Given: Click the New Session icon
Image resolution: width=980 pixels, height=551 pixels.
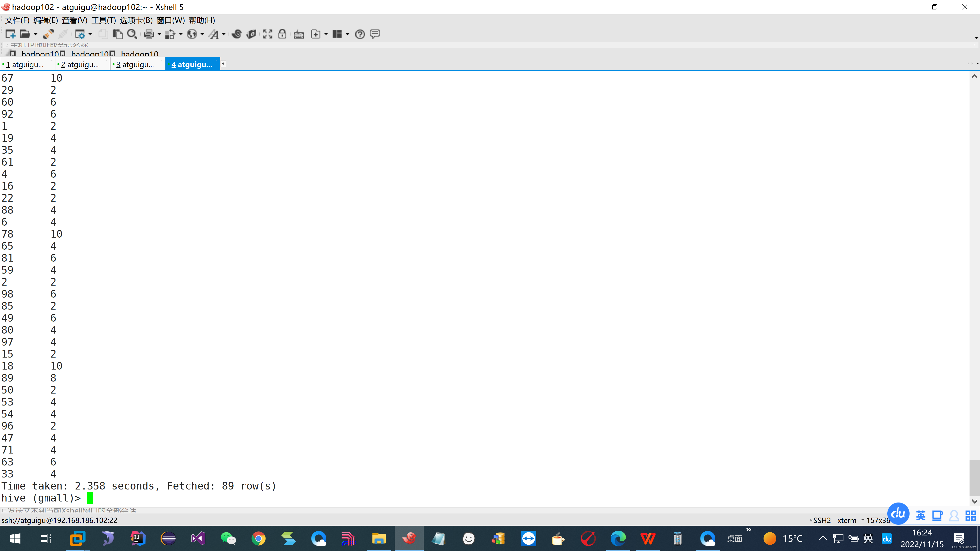Looking at the screenshot, I should [x=10, y=34].
